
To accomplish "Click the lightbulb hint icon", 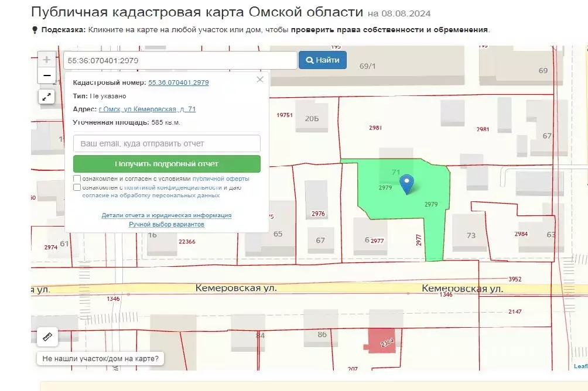I will (35, 30).
